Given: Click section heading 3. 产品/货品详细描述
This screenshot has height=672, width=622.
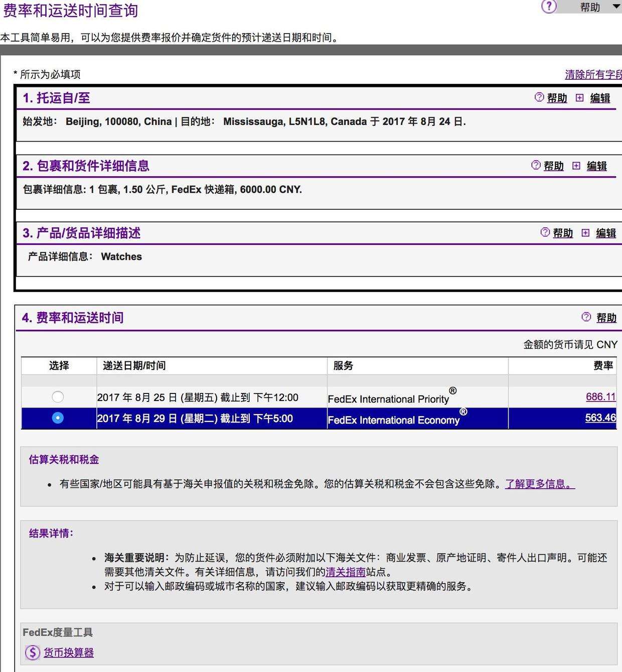Looking at the screenshot, I should [81, 233].
